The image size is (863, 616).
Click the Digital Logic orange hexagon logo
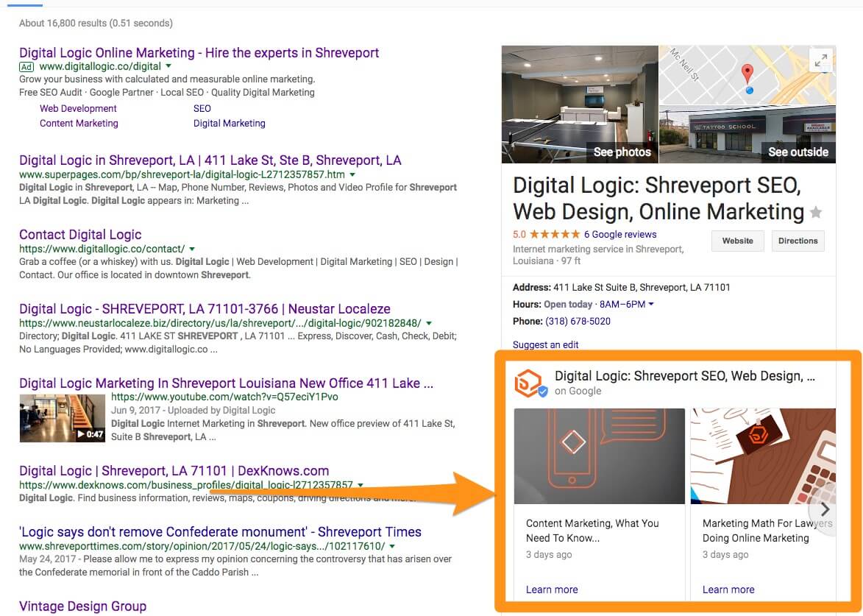pos(528,383)
